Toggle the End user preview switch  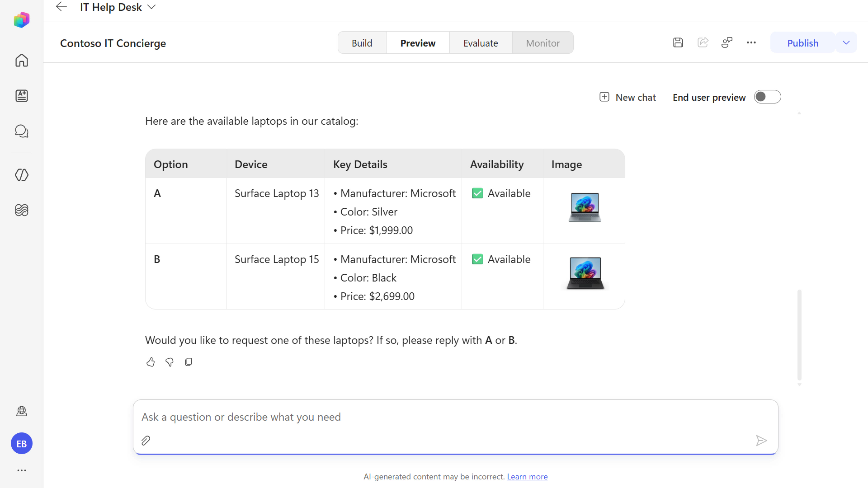768,97
